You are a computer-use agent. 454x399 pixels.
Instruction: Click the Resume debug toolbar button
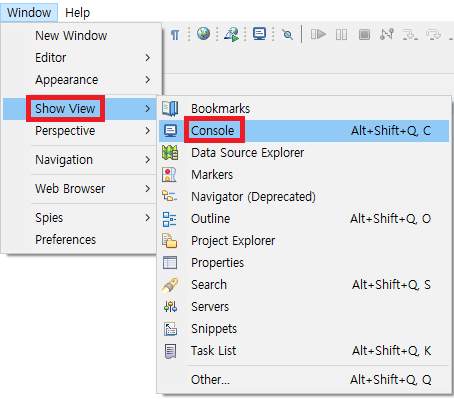(x=318, y=34)
